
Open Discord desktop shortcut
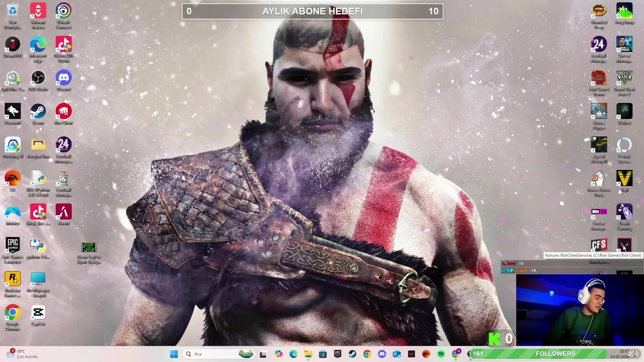(x=63, y=80)
